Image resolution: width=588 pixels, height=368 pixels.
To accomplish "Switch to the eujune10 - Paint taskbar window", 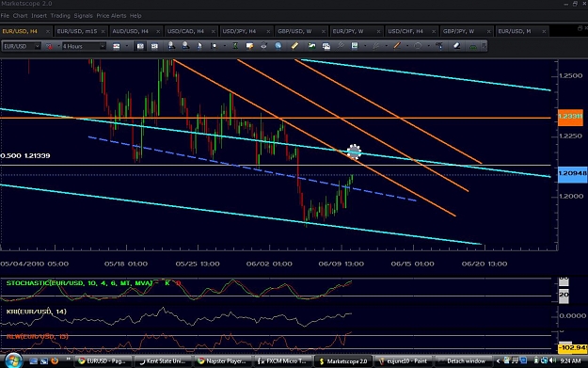I will point(403,361).
